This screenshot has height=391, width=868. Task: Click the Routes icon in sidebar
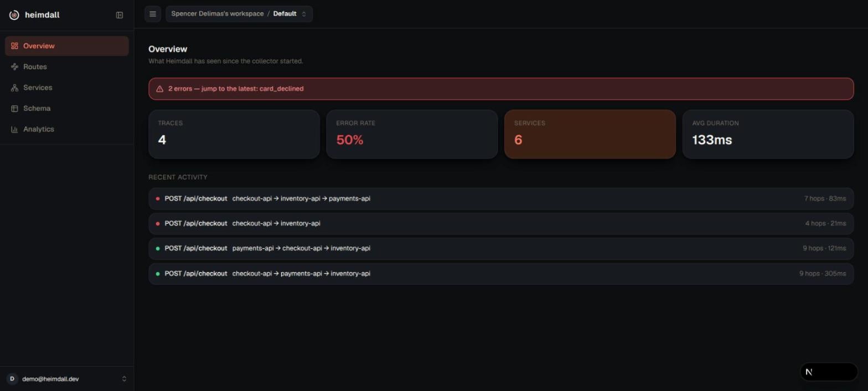pos(14,67)
